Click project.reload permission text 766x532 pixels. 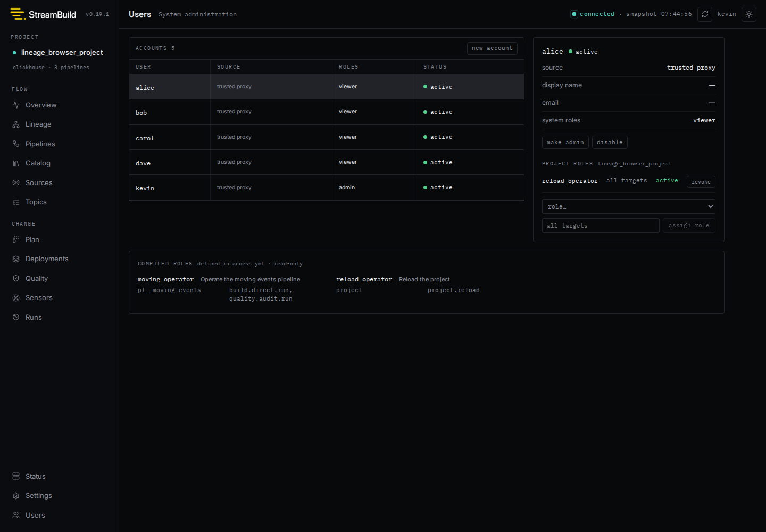point(454,290)
